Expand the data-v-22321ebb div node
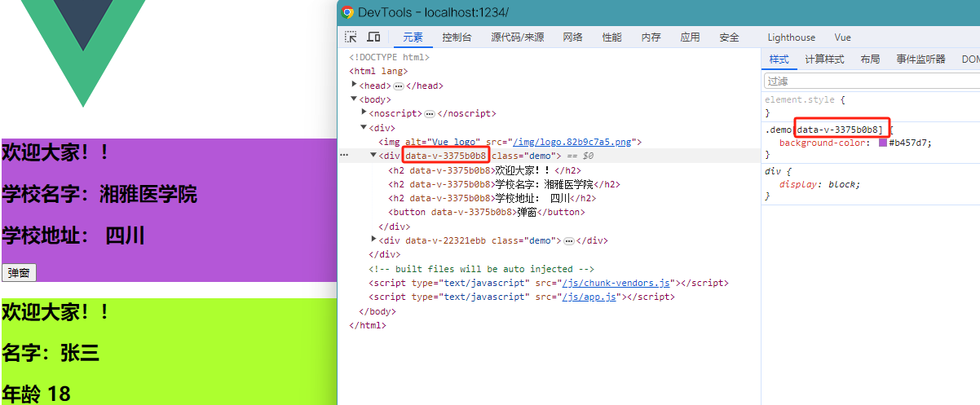The height and width of the screenshot is (405, 980). pyautogui.click(x=374, y=240)
